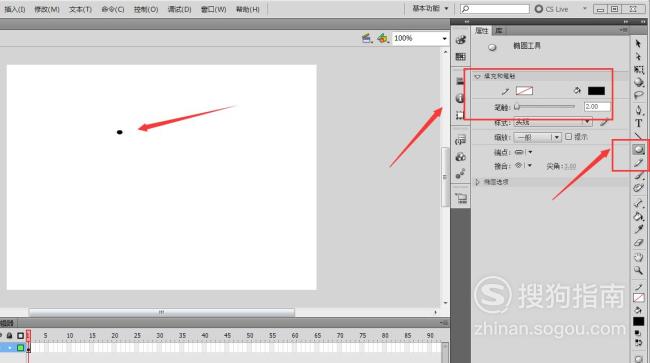Screen dimensions: 650x363
Task: Open the Window (W) menu
Action: point(213,9)
